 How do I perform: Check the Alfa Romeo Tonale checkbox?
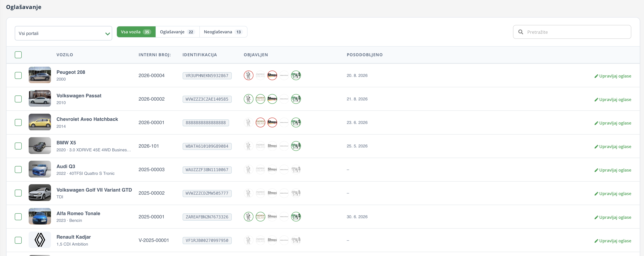click(x=18, y=217)
